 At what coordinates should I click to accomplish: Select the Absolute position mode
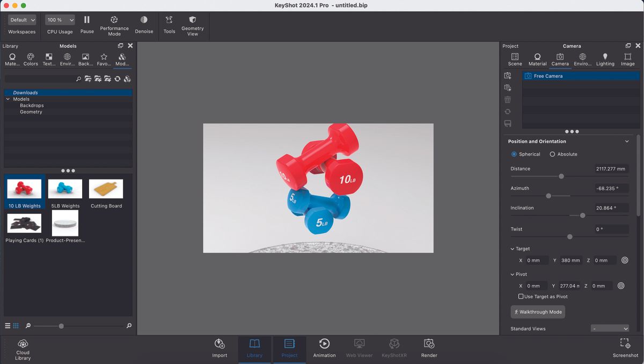[552, 154]
